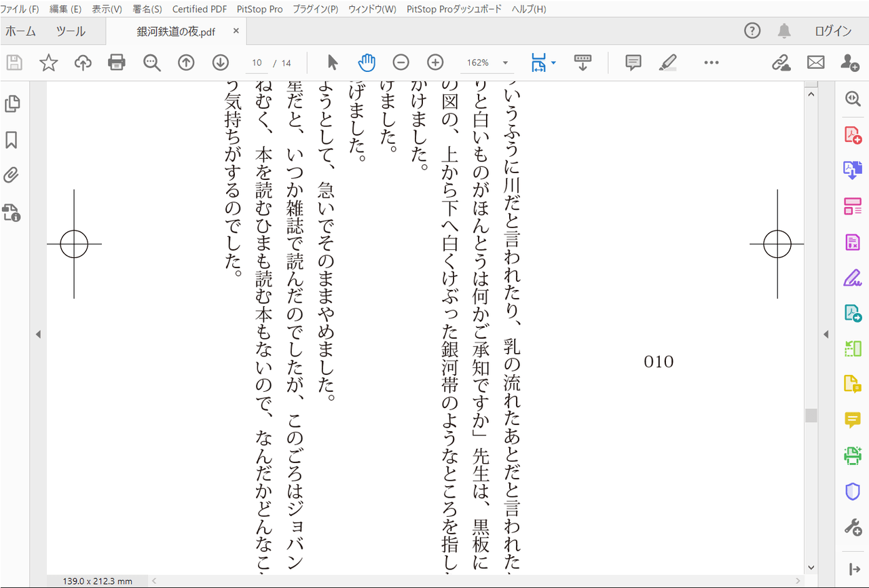Screen dimensions: 869x588
Task: Share a link to the file
Action: [x=781, y=62]
